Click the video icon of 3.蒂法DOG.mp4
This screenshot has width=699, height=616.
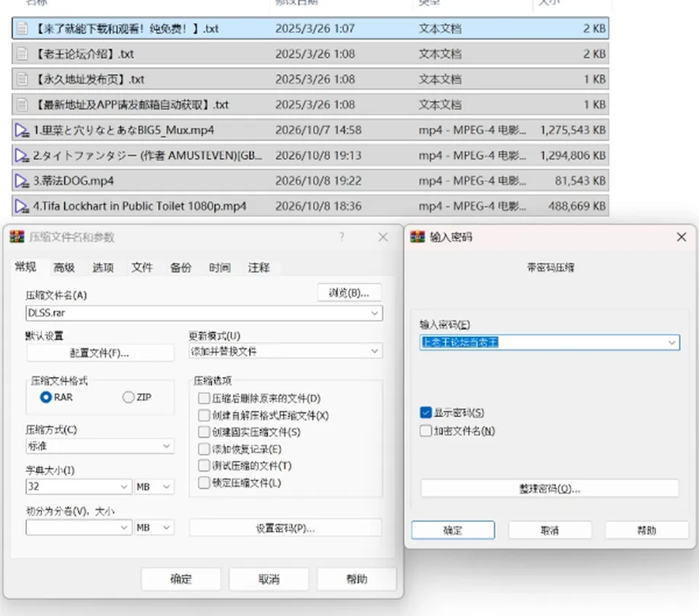[21, 181]
